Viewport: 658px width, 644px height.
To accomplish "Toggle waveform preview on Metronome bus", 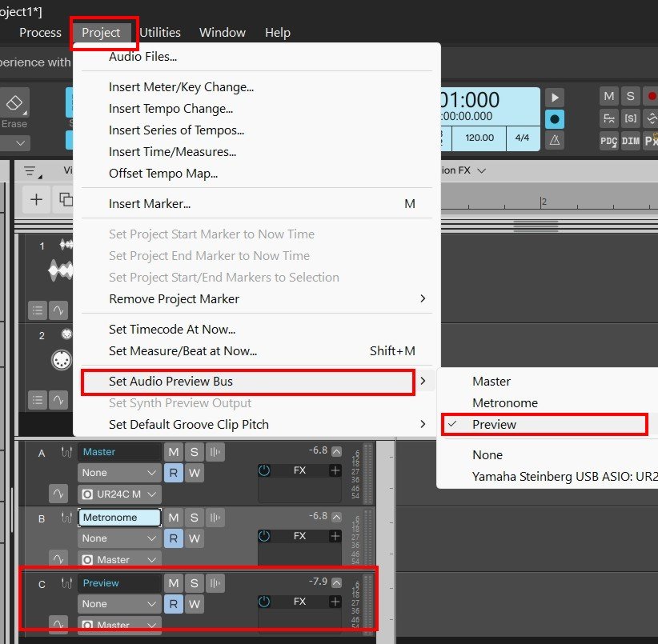I will (x=215, y=518).
